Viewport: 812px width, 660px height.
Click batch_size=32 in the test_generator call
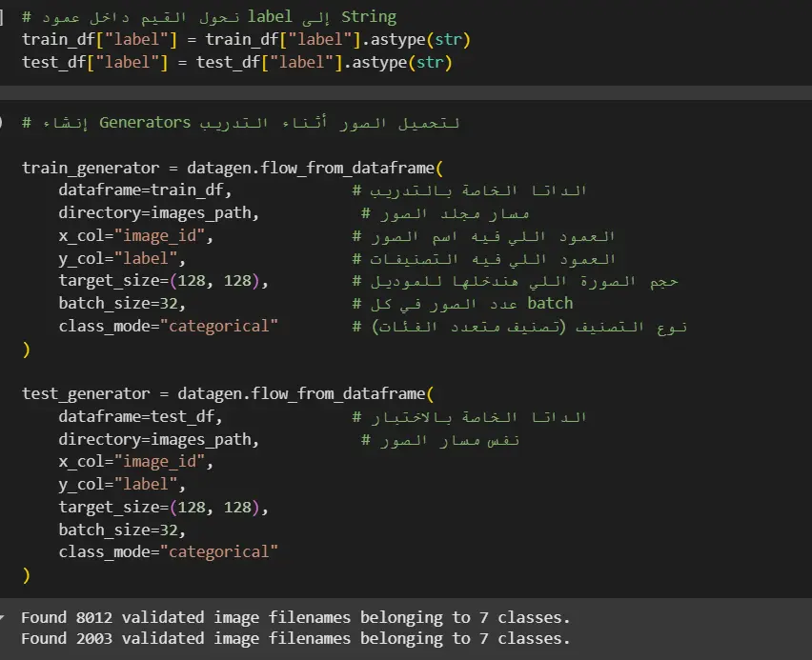[x=122, y=530]
